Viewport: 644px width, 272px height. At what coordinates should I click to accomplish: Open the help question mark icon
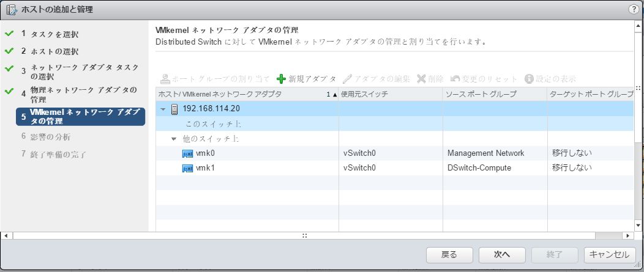click(x=634, y=9)
